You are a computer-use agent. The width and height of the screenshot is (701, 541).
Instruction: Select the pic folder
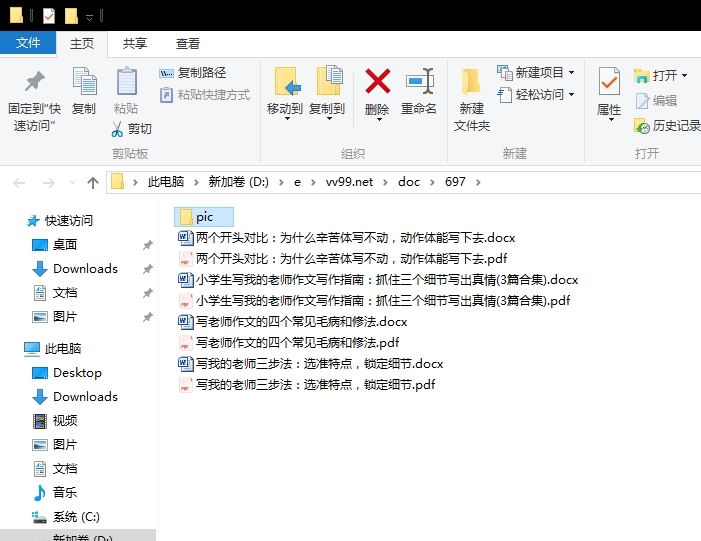pos(204,217)
